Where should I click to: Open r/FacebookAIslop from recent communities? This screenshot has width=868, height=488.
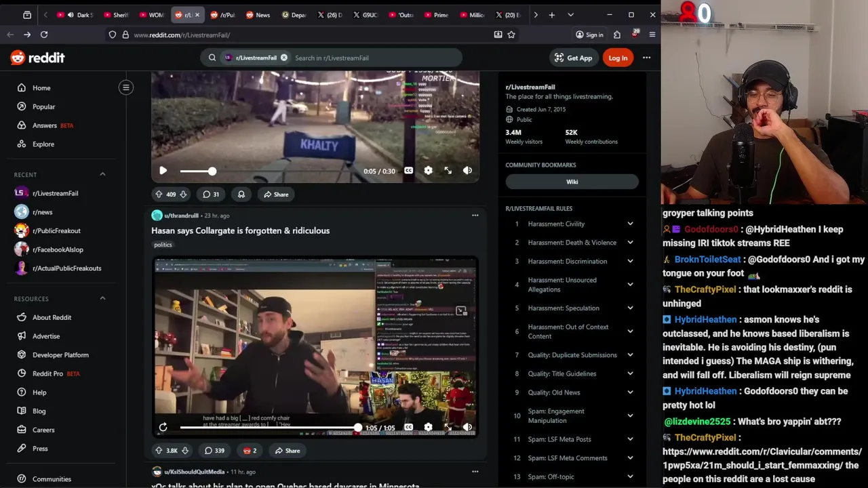(58, 249)
